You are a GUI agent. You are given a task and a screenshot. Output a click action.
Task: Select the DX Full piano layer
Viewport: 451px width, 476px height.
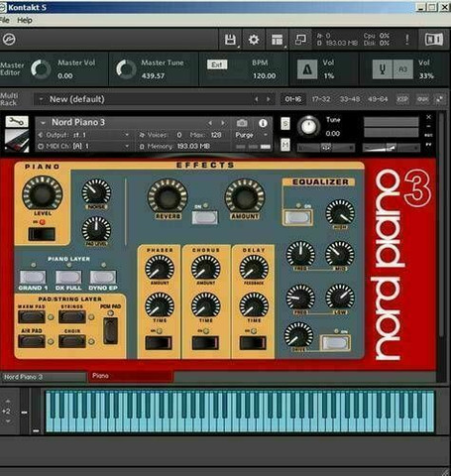pos(68,277)
